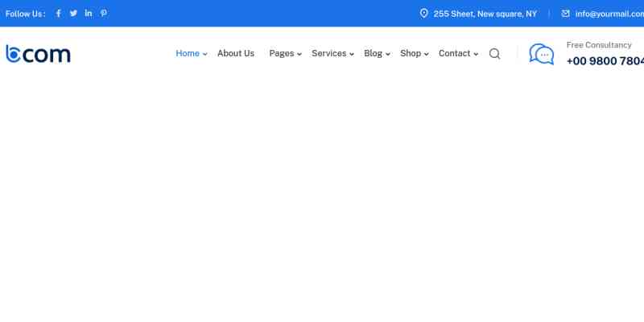Click the bcom logo
644x322 pixels.
coord(38,54)
